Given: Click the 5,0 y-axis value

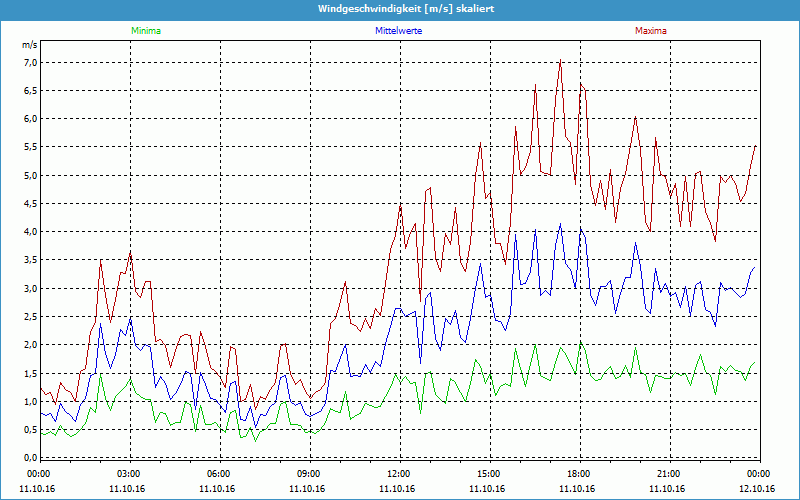Looking at the screenshot, I should coord(31,176).
